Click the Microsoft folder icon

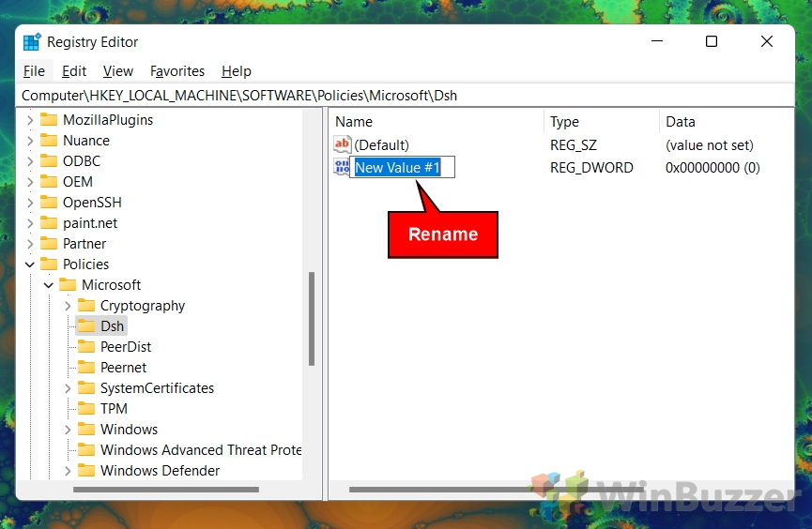(68, 285)
